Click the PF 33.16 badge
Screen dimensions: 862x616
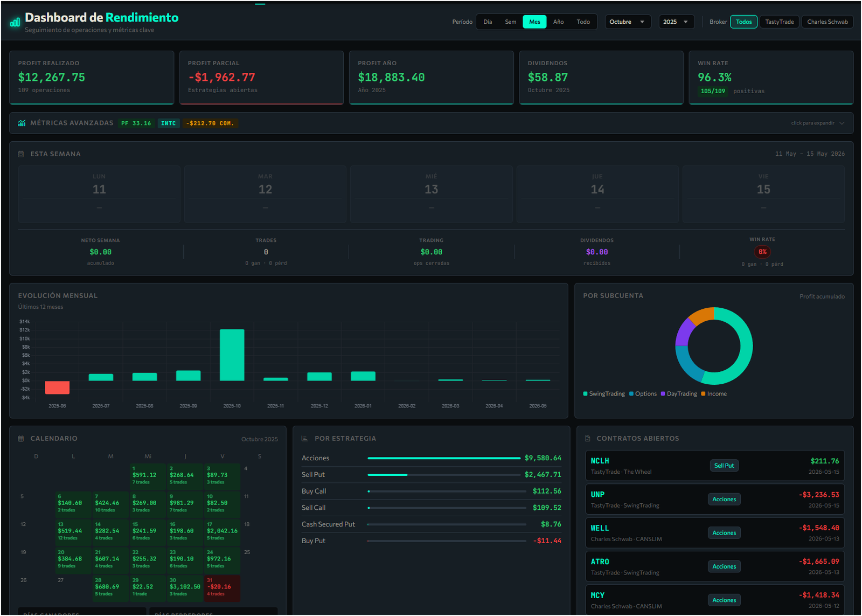point(136,123)
